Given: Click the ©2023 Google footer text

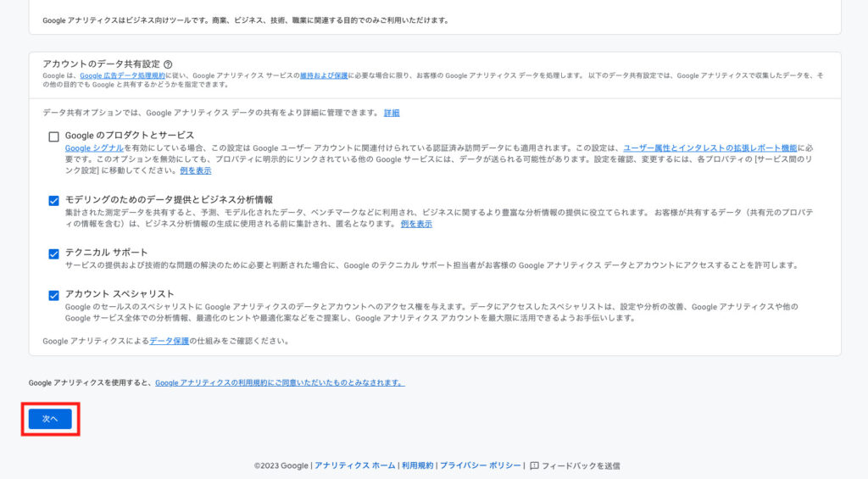Looking at the screenshot, I should (x=281, y=465).
